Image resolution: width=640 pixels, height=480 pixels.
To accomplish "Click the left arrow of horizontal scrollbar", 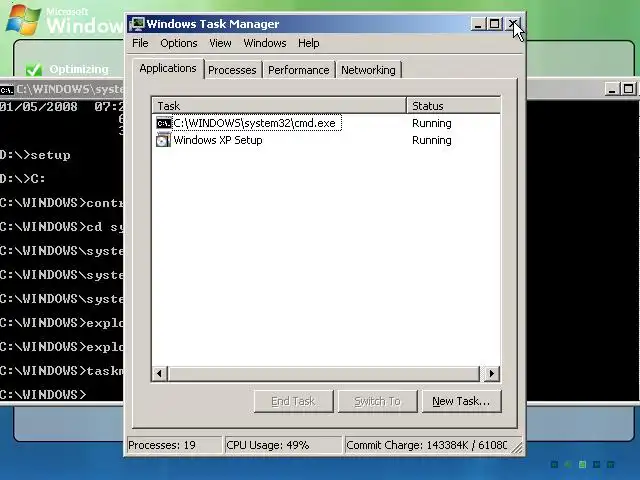I will (x=160, y=373).
